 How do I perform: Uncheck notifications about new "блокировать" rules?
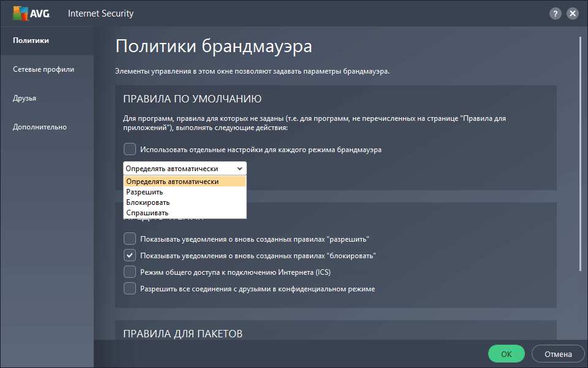point(130,255)
